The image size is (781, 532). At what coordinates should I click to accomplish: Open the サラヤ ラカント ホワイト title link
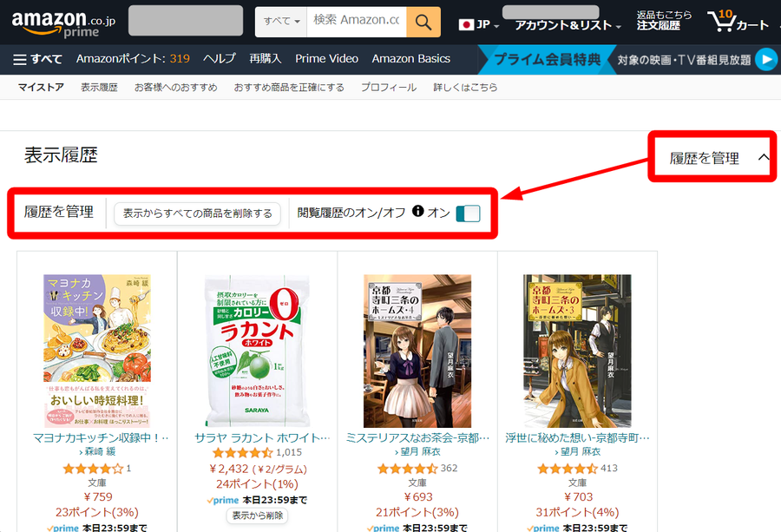(262, 438)
